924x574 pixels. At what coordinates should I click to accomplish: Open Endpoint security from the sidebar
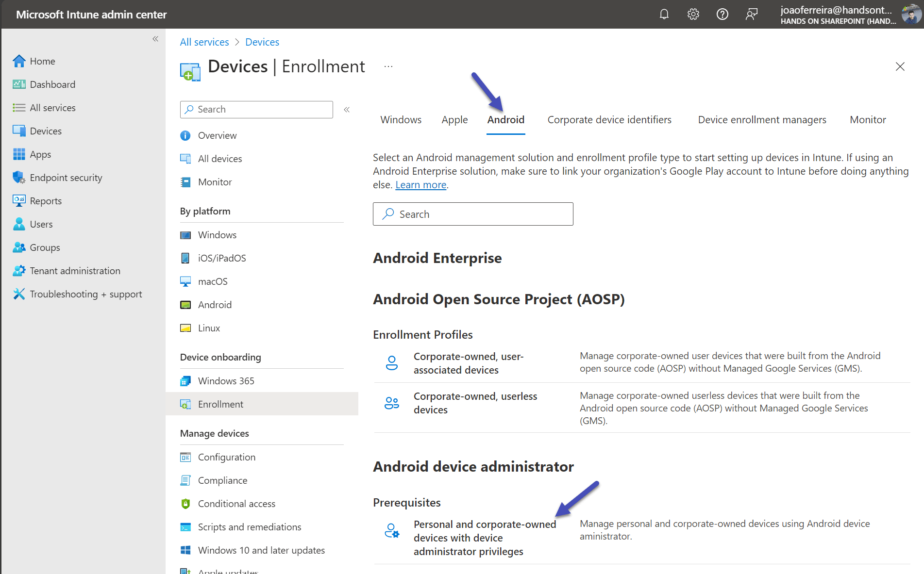click(66, 177)
